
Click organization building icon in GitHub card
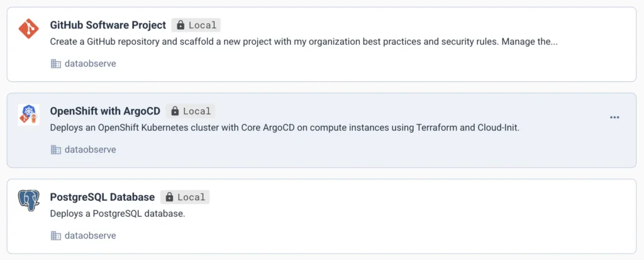point(55,64)
